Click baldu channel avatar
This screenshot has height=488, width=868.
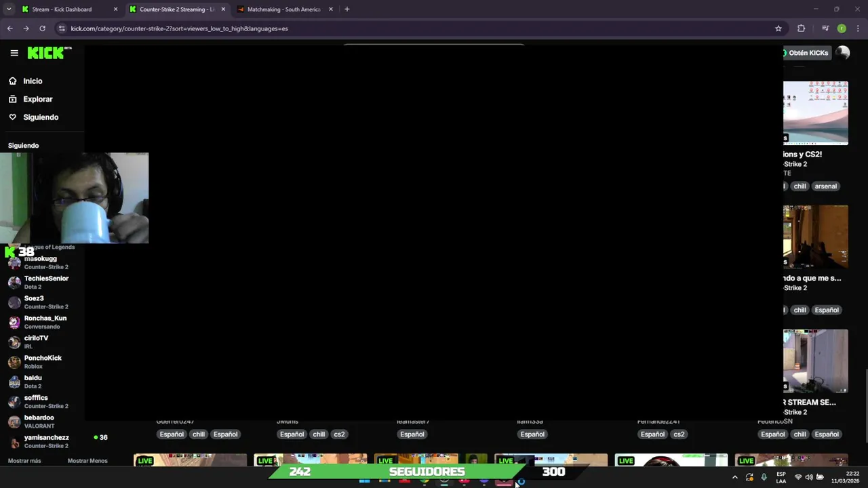coord(14,382)
